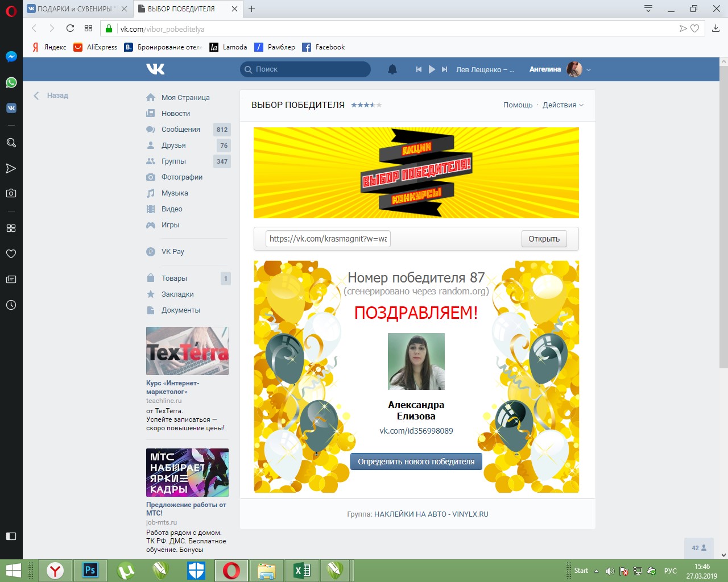Open the Opera tab menu icon
This screenshot has width=728, height=582.
pos(648,9)
